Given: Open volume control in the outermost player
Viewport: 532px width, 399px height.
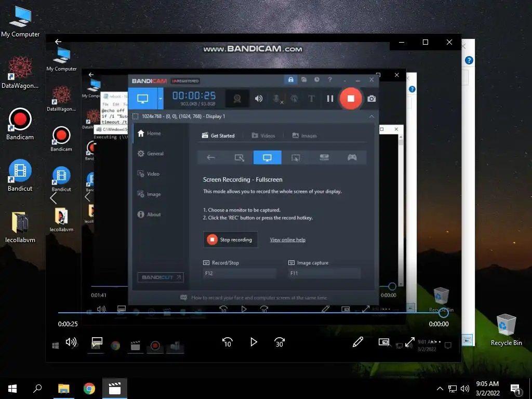Looking at the screenshot, I should click(71, 342).
